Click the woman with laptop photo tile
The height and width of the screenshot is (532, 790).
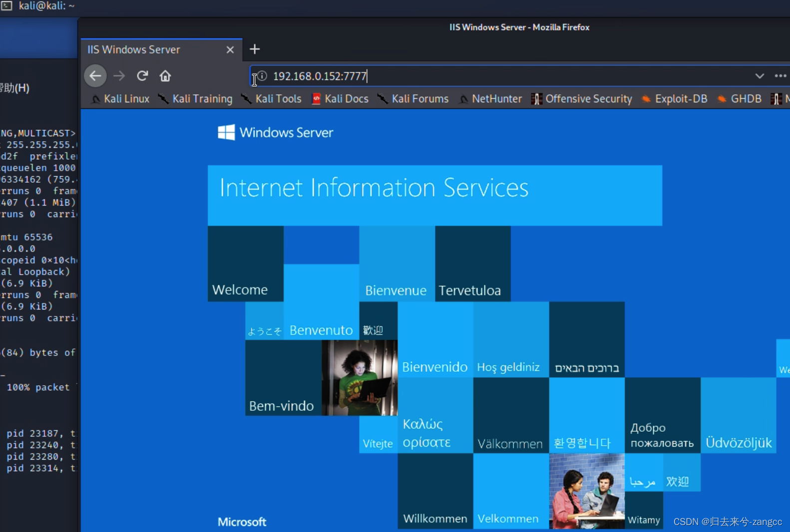[x=360, y=378]
